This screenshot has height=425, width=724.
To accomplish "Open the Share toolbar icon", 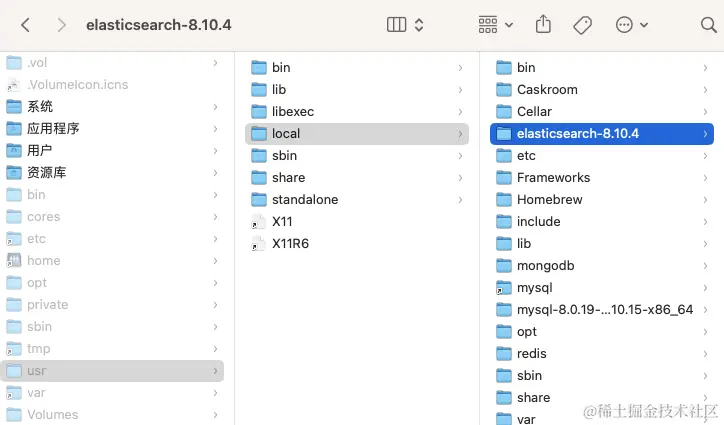I will [543, 24].
